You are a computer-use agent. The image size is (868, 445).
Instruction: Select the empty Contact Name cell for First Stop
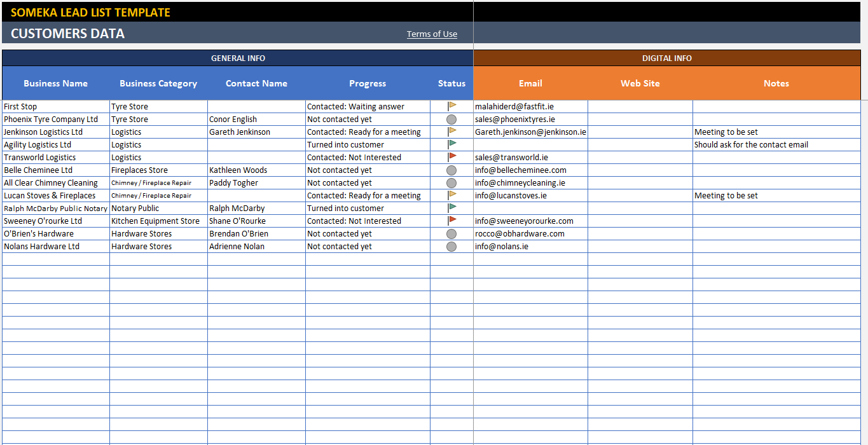click(x=256, y=107)
